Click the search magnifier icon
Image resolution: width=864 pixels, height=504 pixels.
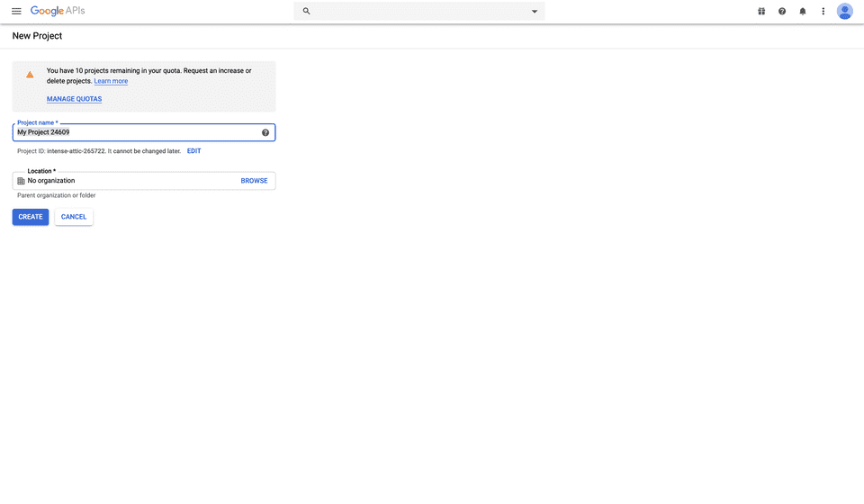click(306, 11)
